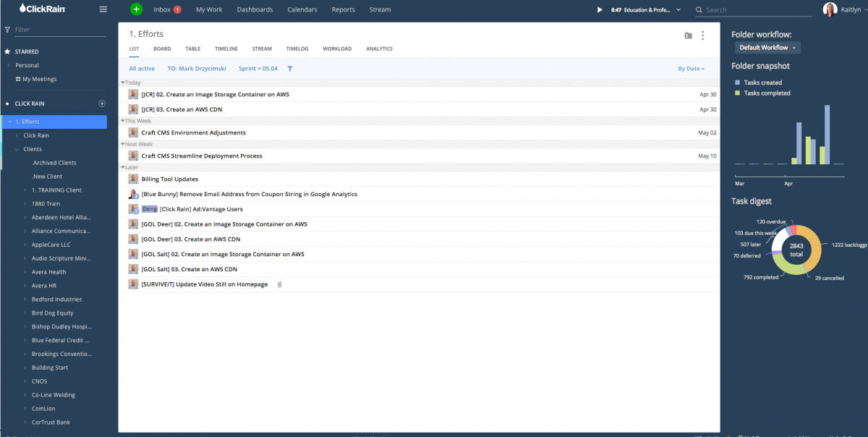Click the filter funnel icon in sidebar
Screen dimensions: 868x437
click(x=7, y=30)
